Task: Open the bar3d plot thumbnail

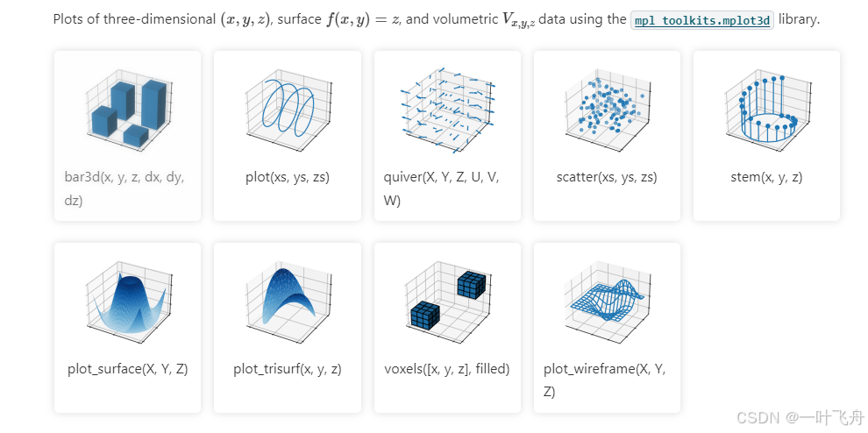Action: 127,110
